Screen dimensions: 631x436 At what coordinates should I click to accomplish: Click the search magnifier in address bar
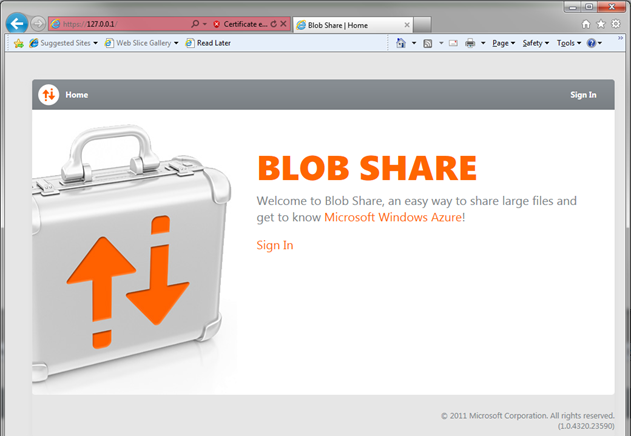click(x=195, y=24)
